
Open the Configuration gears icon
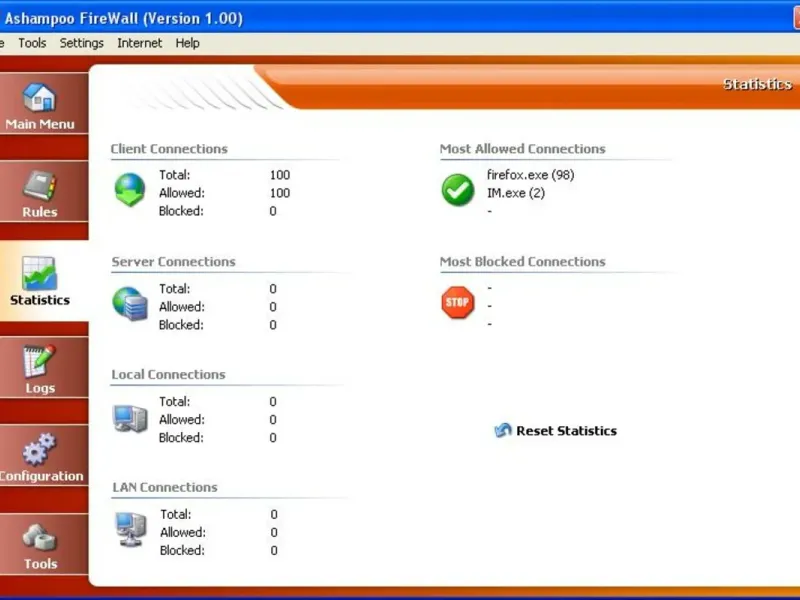pos(39,449)
